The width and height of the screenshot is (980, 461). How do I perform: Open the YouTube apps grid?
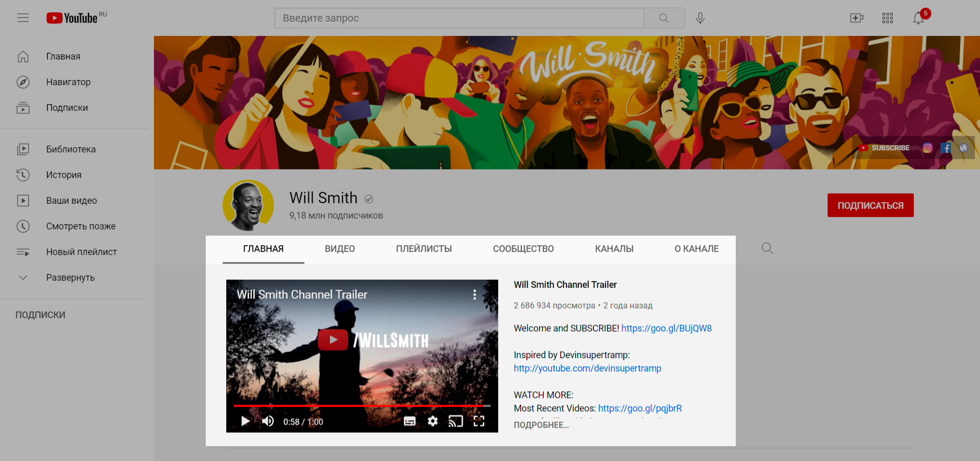888,18
